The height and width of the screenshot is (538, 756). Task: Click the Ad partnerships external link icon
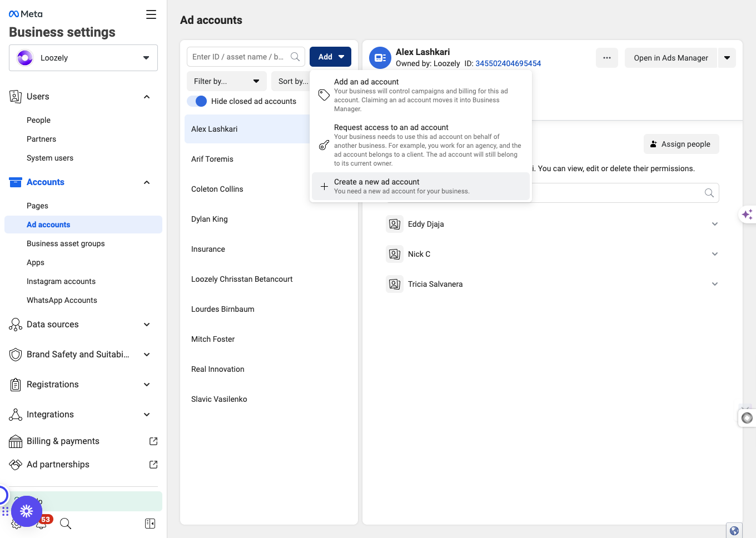[x=153, y=465]
